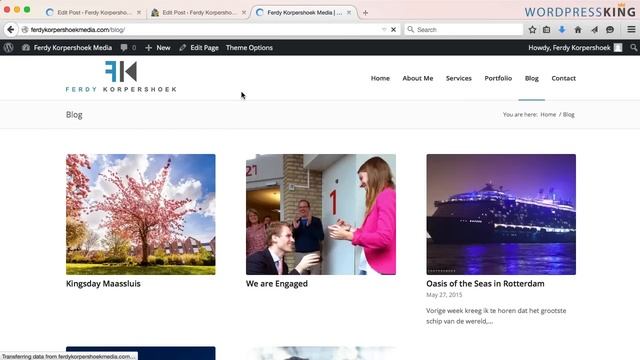Select Blog in site navigation
Screen dimensions: 640x360
(531, 78)
